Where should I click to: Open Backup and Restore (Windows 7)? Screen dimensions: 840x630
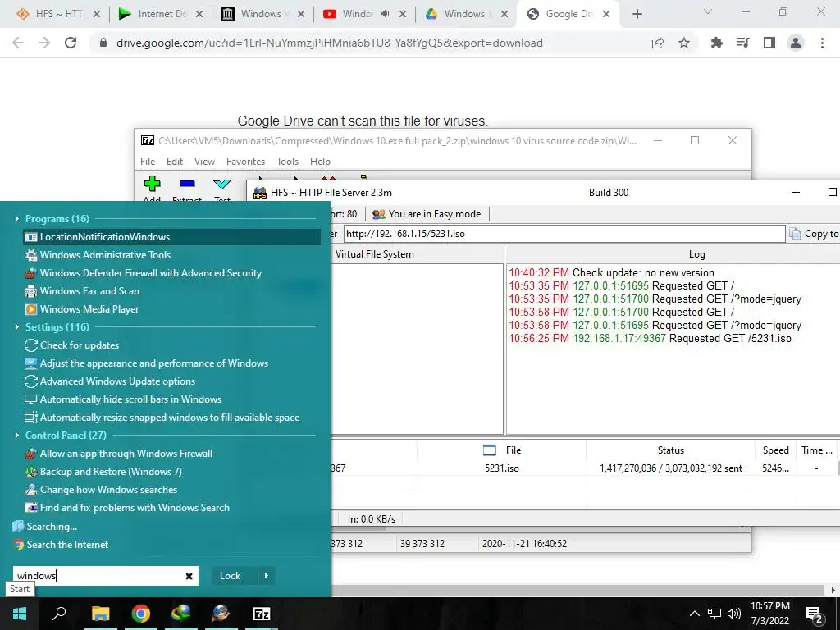(x=103, y=472)
